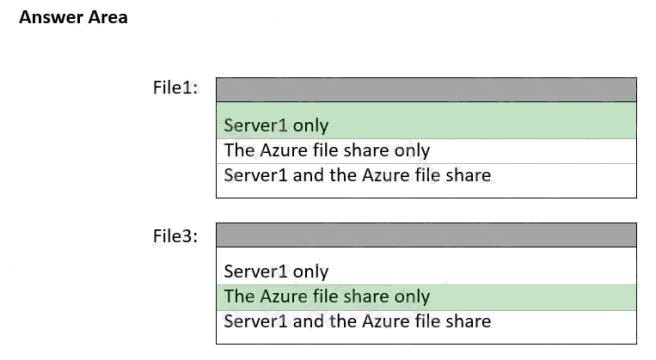This screenshot has width=656, height=360.
Task: Click the top white row in File3 list
Action: [x=426, y=266]
